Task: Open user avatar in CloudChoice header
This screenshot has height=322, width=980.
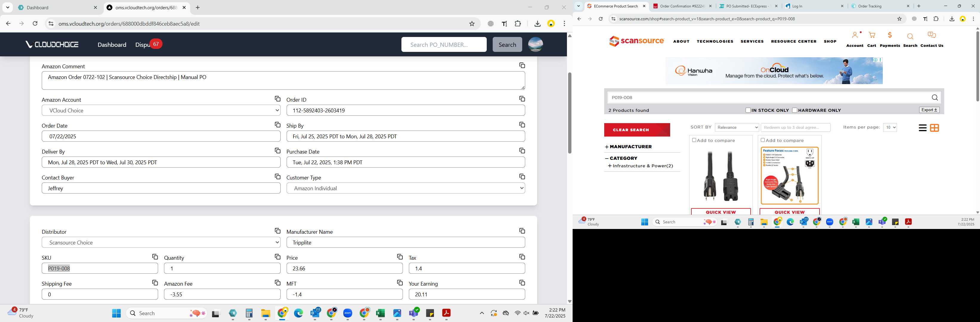Action: point(535,44)
